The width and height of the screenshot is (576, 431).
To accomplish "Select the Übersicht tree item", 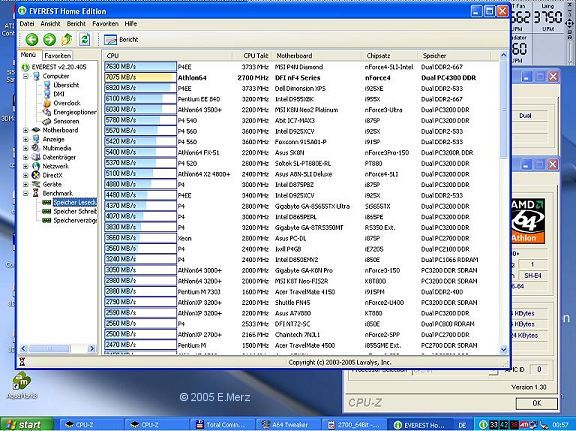I will coord(66,85).
